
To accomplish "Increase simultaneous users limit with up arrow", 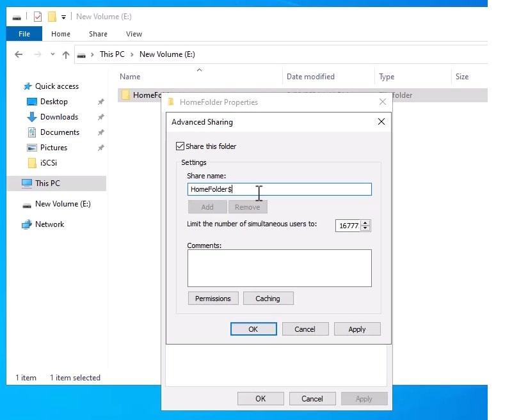I will (x=365, y=222).
